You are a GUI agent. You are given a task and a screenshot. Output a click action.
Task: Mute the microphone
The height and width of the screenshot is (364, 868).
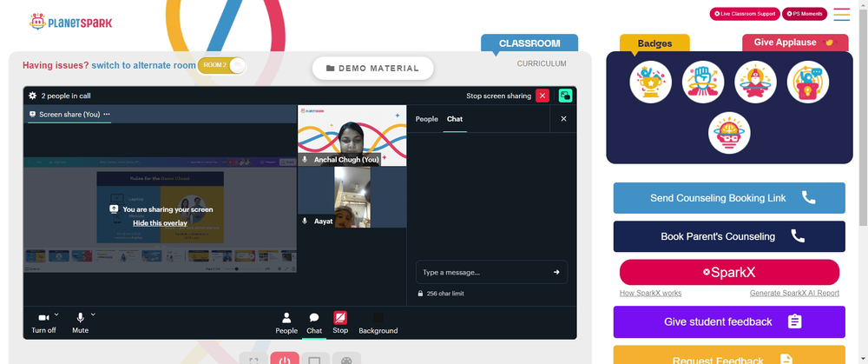point(80,322)
